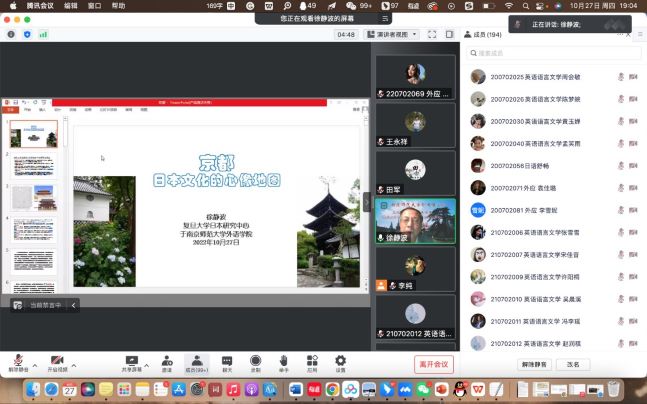Expand the arrow next to 开启视频

pos(72,360)
